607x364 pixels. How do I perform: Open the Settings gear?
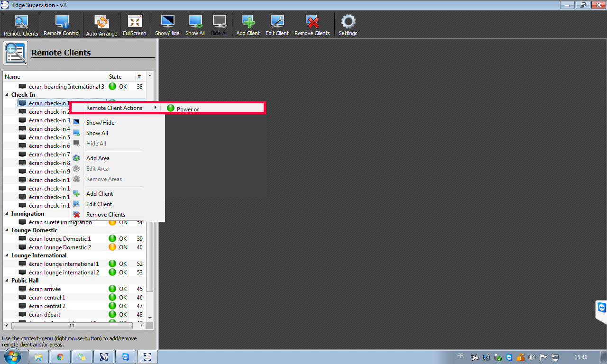[x=348, y=25]
